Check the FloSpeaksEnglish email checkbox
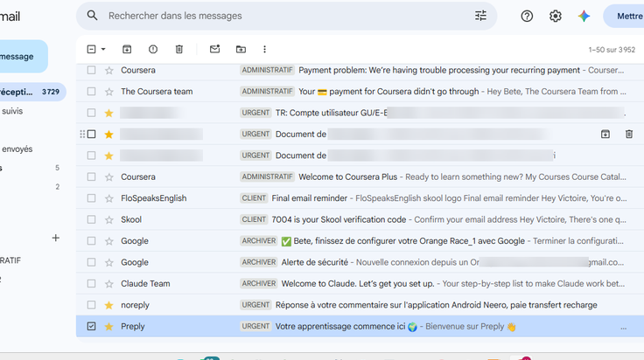Screen dimensions: 644x360 pos(91,198)
